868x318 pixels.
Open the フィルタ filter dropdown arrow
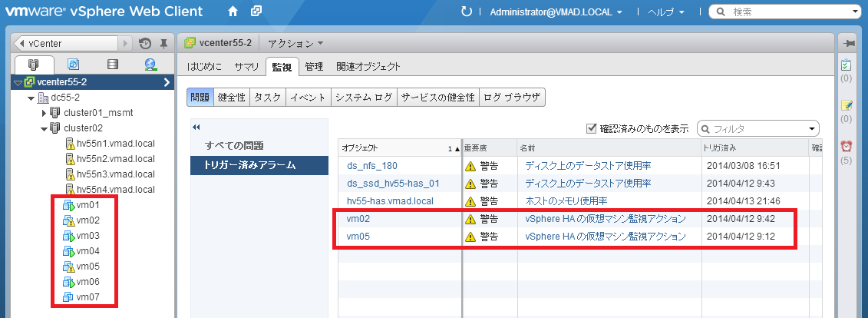812,129
